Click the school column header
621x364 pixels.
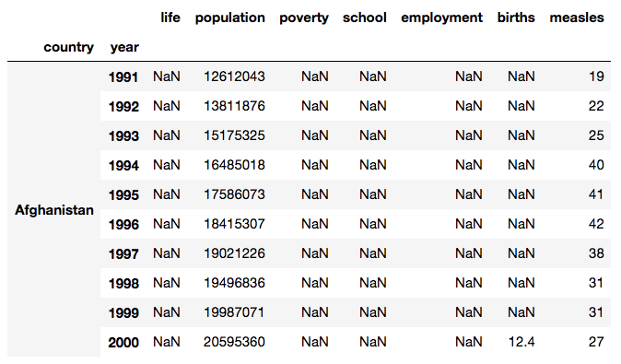coord(364,18)
